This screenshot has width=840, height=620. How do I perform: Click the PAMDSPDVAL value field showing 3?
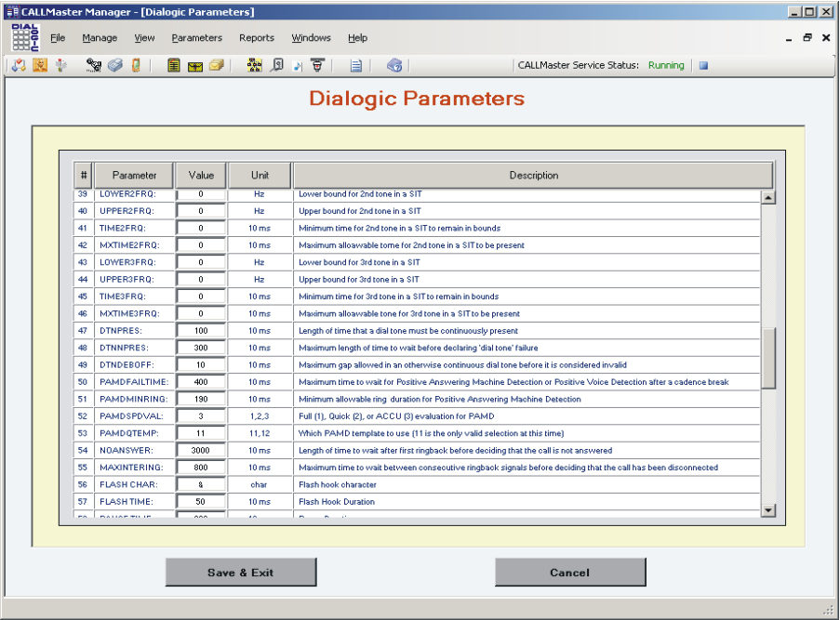pyautogui.click(x=201, y=416)
